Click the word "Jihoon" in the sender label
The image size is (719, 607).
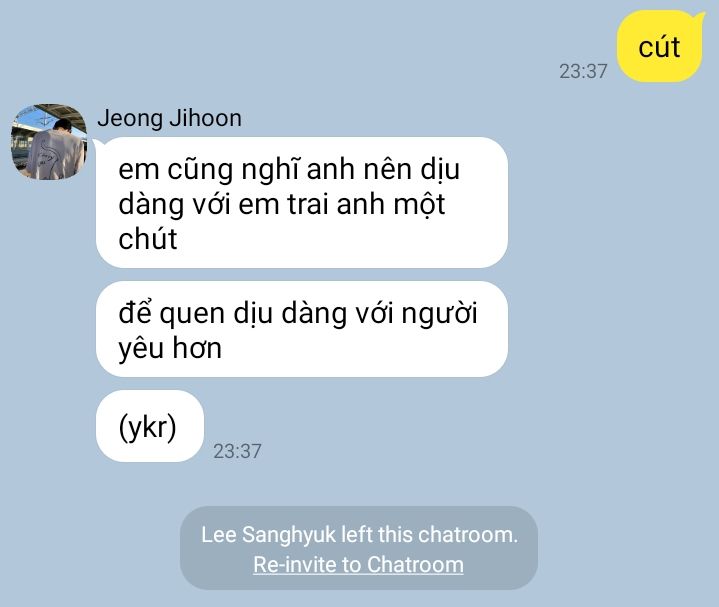click(205, 118)
